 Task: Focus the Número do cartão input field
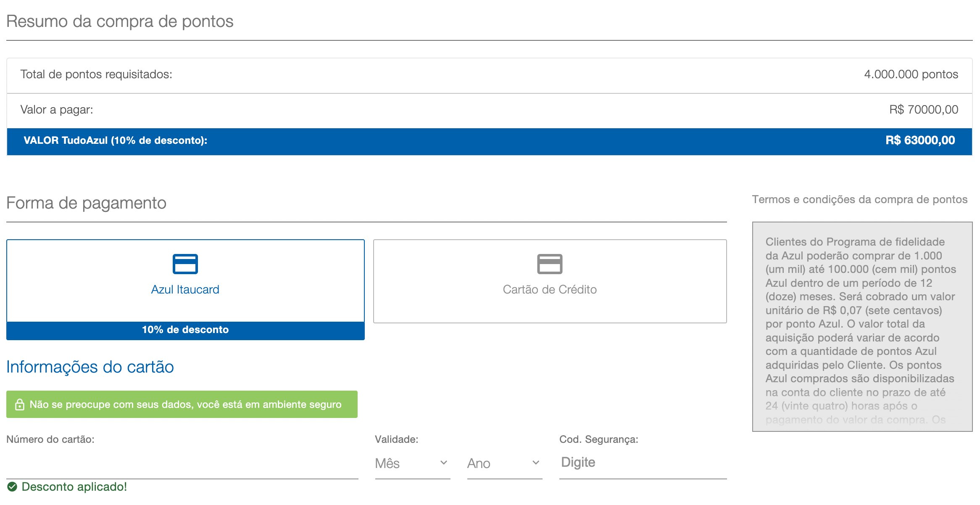pyautogui.click(x=182, y=463)
